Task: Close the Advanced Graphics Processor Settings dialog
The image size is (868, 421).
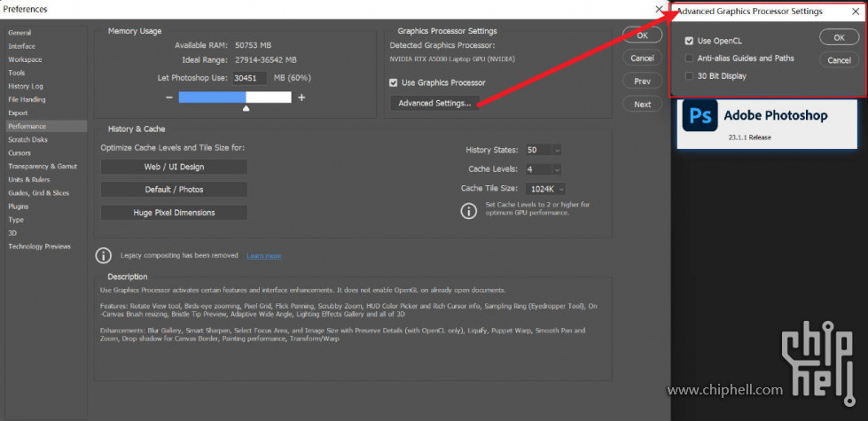Action: point(856,12)
